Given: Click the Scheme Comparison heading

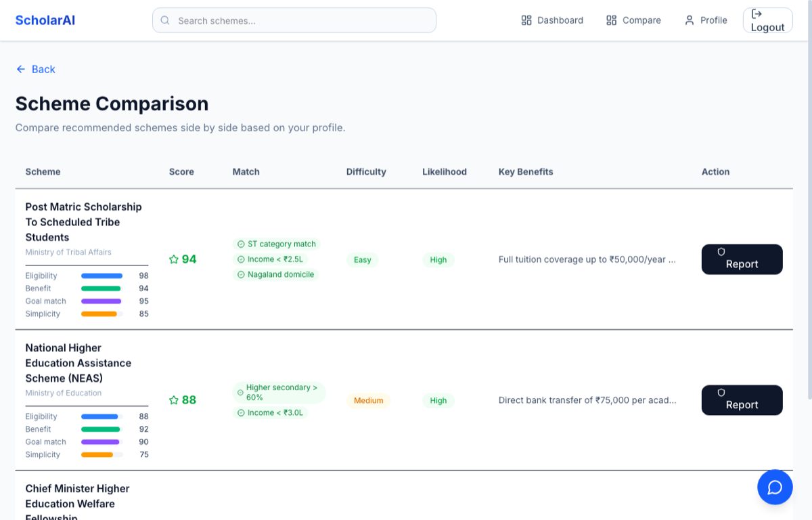Looking at the screenshot, I should click(112, 104).
